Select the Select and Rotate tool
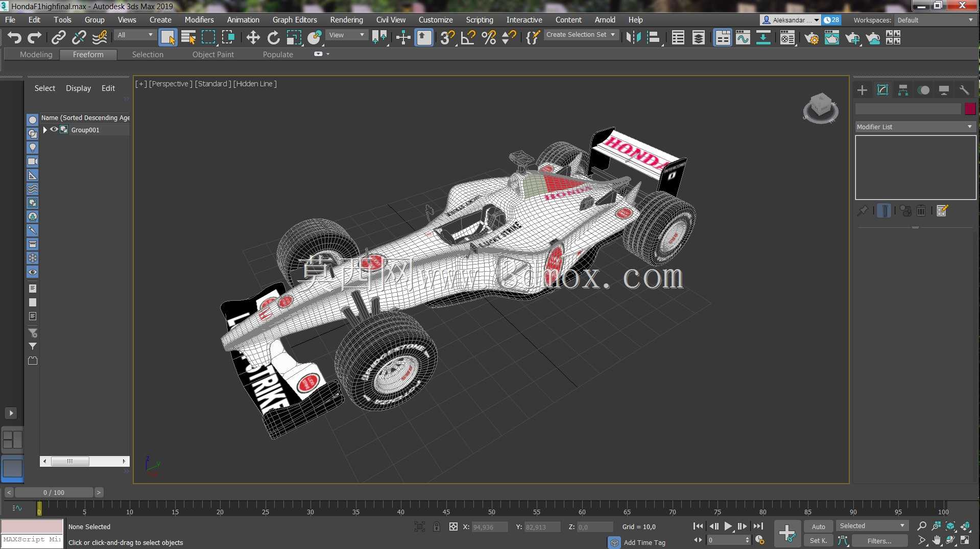 (x=274, y=38)
